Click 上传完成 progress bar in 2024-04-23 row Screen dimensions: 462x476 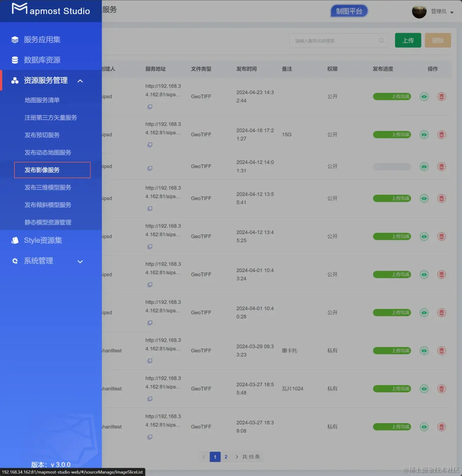[x=392, y=96]
